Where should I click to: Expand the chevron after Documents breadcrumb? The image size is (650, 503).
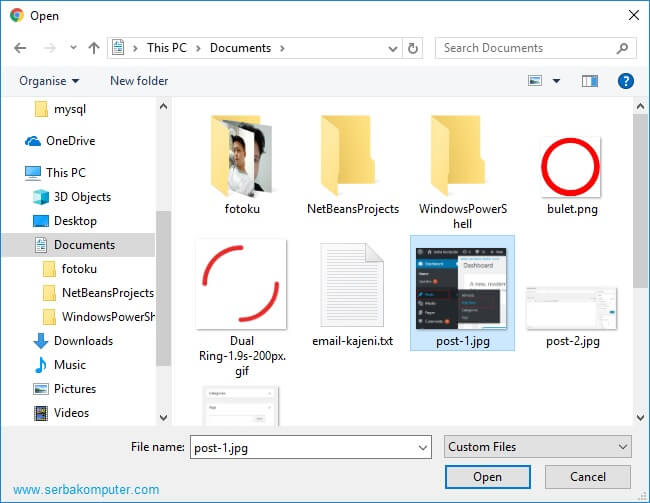point(282,49)
